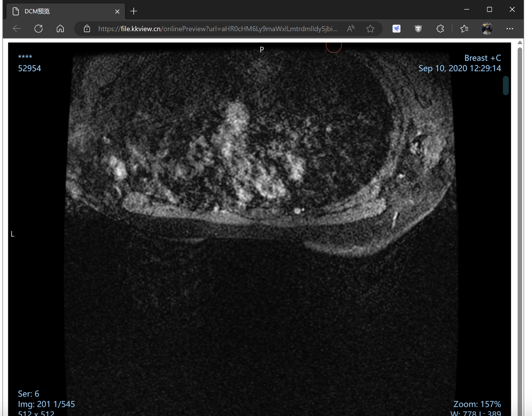This screenshot has height=416, width=532.
Task: Close the DCM预览 tab
Action: pyautogui.click(x=117, y=12)
